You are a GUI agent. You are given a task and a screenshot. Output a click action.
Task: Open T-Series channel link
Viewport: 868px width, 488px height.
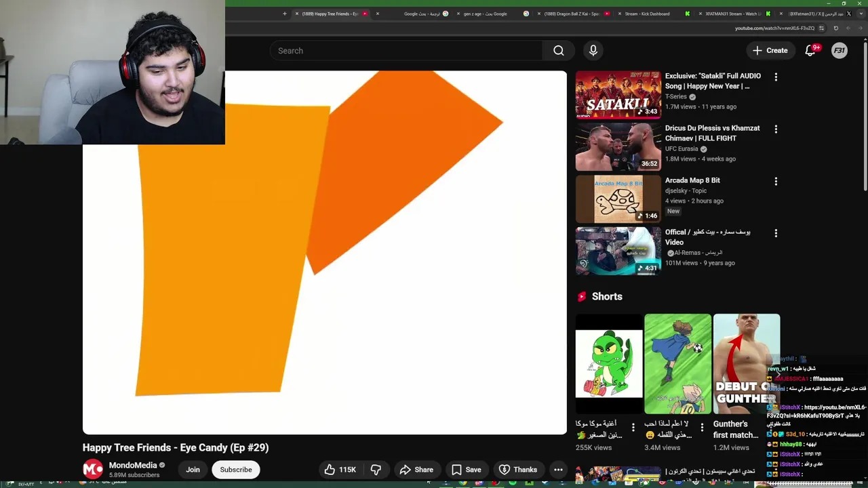click(x=677, y=97)
